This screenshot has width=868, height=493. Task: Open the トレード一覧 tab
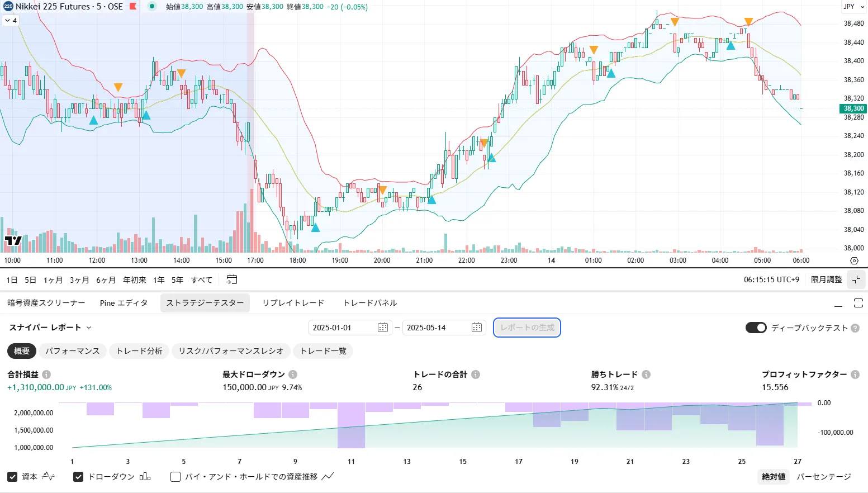pos(323,351)
